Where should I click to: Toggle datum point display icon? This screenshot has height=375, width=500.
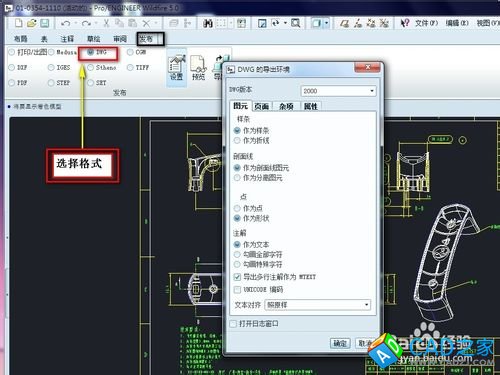[x=371, y=23]
